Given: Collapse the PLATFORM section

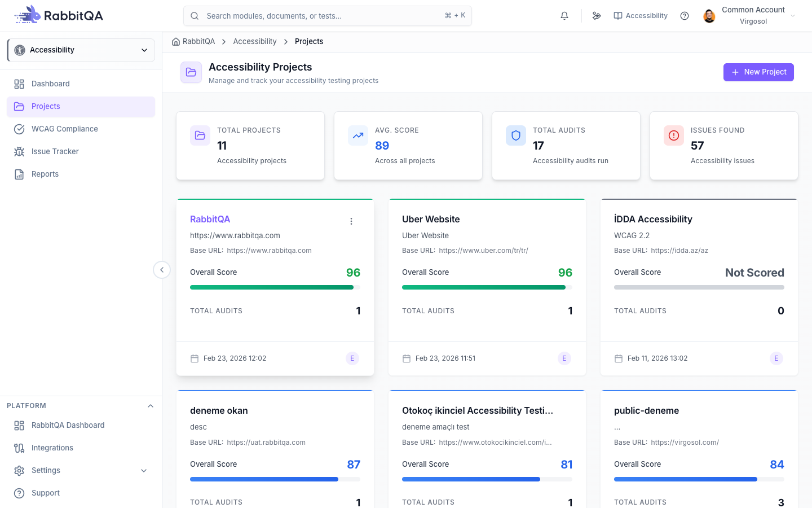Looking at the screenshot, I should pos(151,406).
